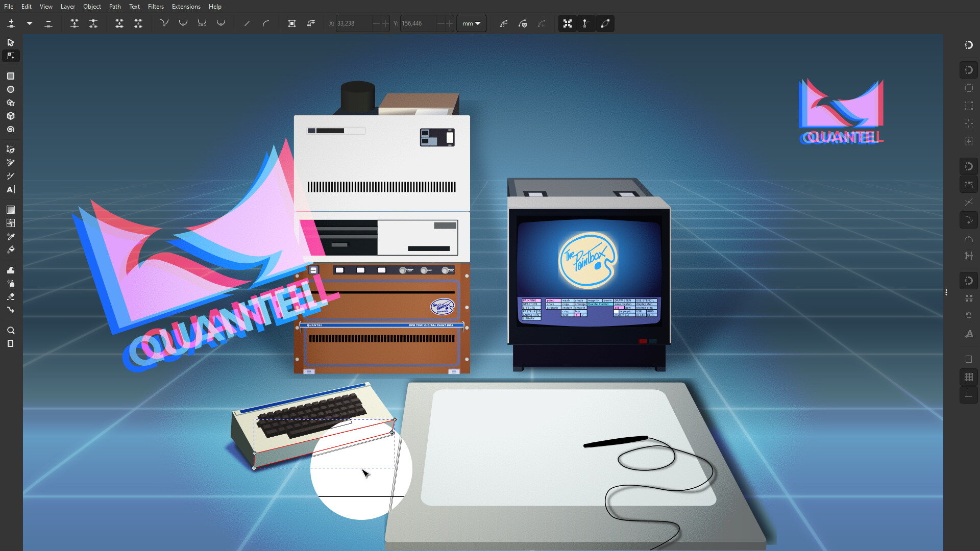Toggle global Enable snapping button

tap(969, 45)
